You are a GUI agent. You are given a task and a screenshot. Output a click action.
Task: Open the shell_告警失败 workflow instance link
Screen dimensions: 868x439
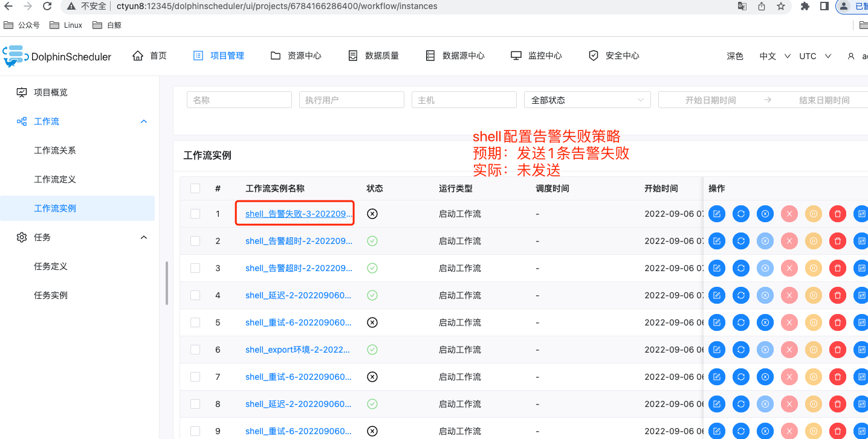point(294,213)
